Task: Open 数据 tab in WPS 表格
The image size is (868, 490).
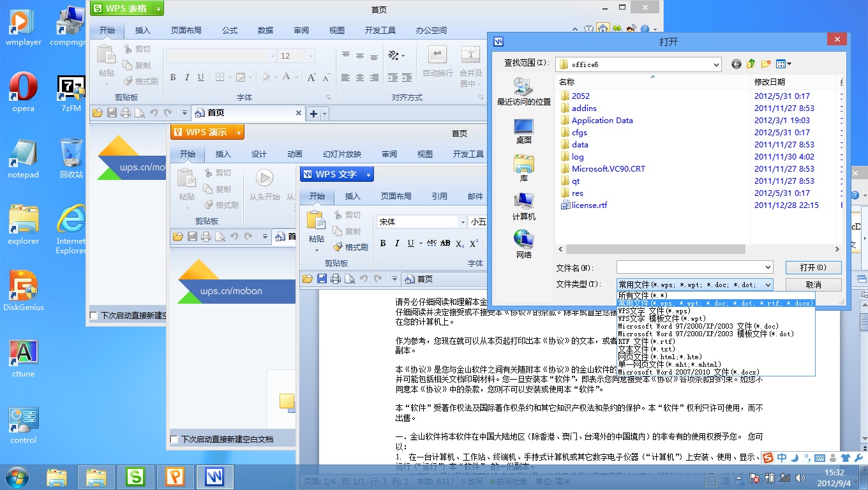Action: (266, 31)
